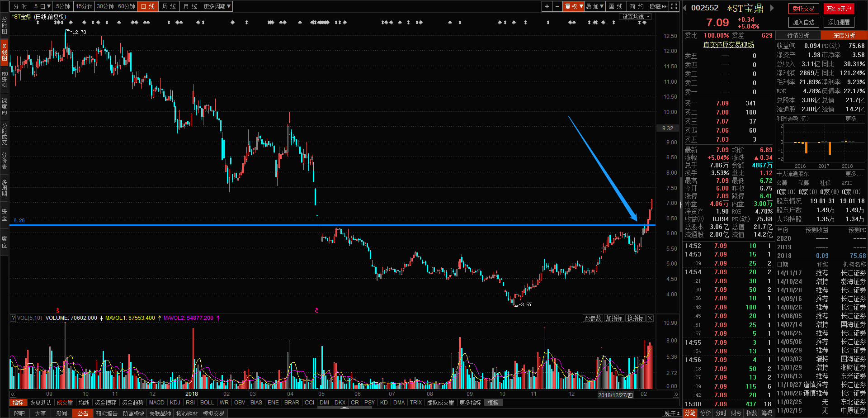Go to previous stock with left arrow
The height and width of the screenshot is (418, 868).
[x=685, y=8]
